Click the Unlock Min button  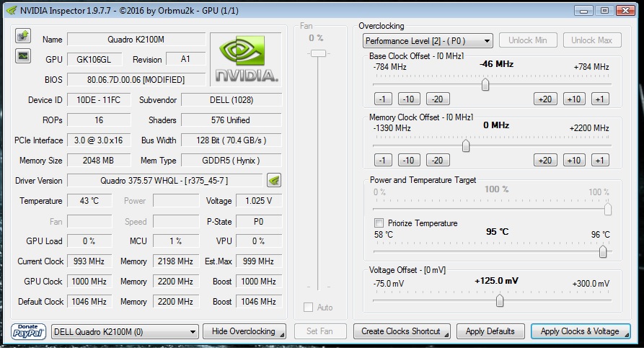click(528, 40)
